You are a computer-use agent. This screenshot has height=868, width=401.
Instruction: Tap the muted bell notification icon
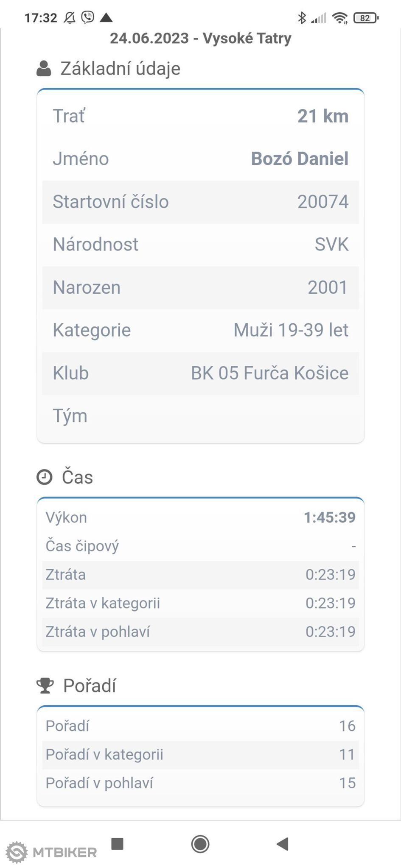click(70, 17)
